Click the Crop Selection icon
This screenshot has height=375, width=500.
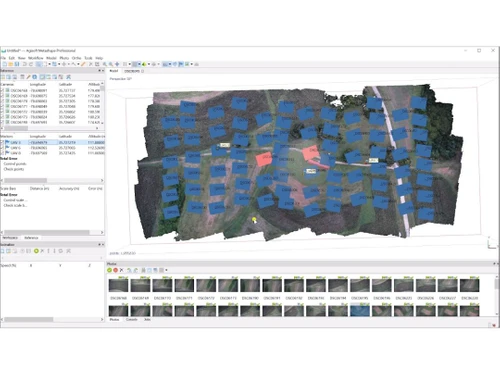97,64
